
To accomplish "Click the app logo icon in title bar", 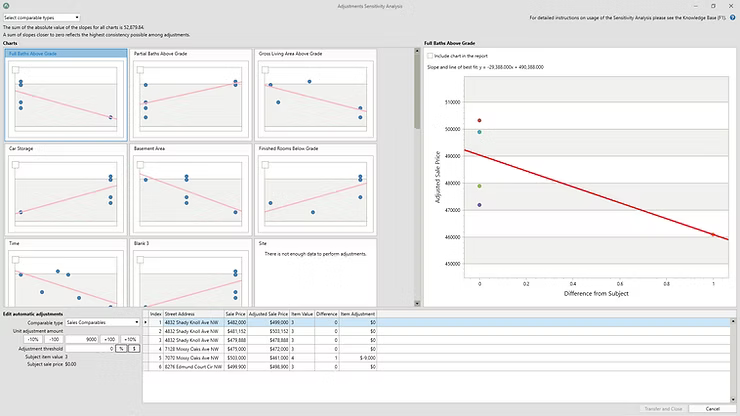I will tap(6, 5).
